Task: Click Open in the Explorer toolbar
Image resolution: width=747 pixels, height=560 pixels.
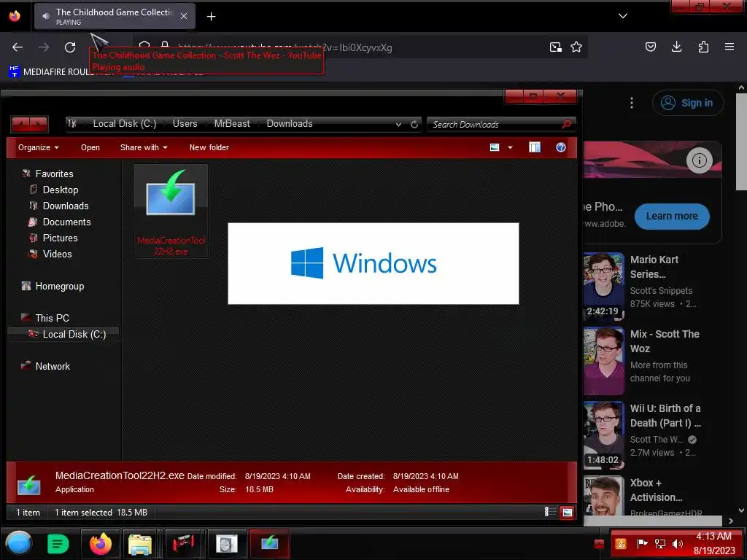Action: click(90, 147)
